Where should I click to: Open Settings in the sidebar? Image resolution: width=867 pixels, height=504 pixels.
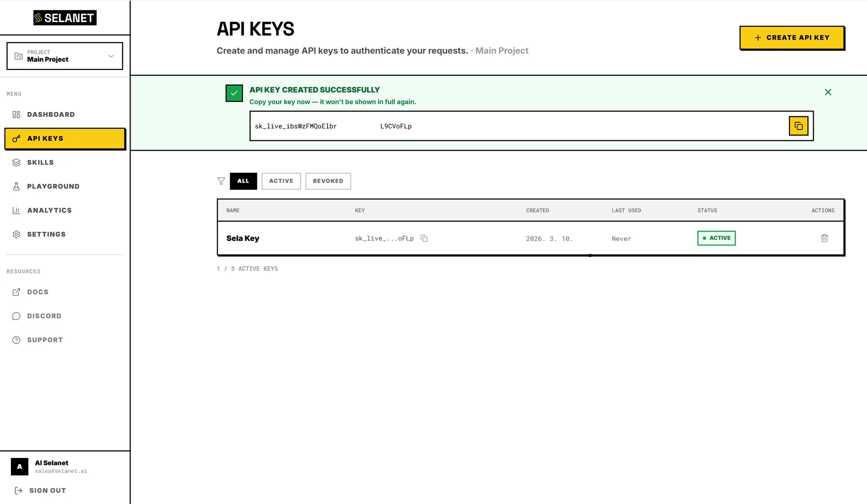pyautogui.click(x=46, y=234)
